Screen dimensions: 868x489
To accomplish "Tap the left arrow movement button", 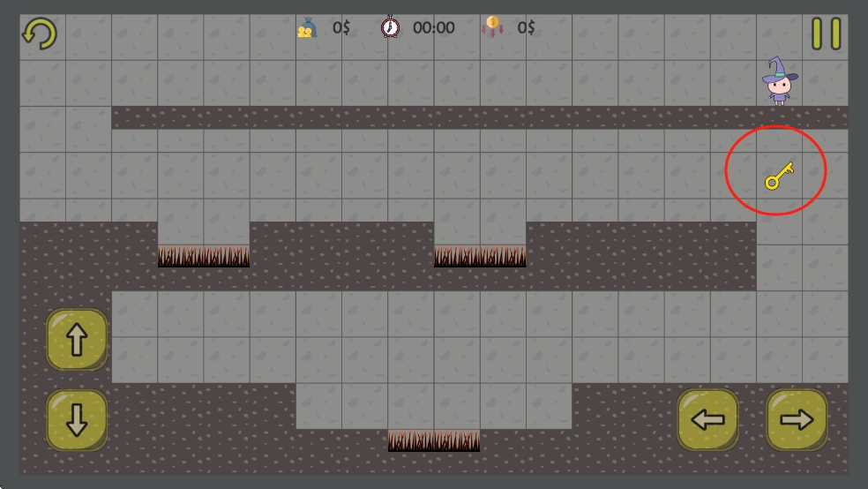I will [x=707, y=420].
